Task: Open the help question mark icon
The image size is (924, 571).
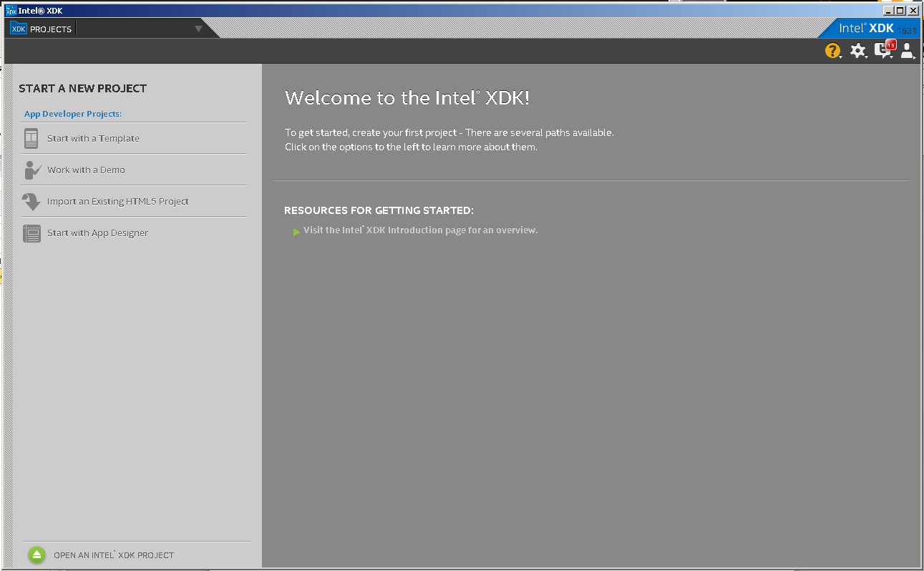Action: 832,50
